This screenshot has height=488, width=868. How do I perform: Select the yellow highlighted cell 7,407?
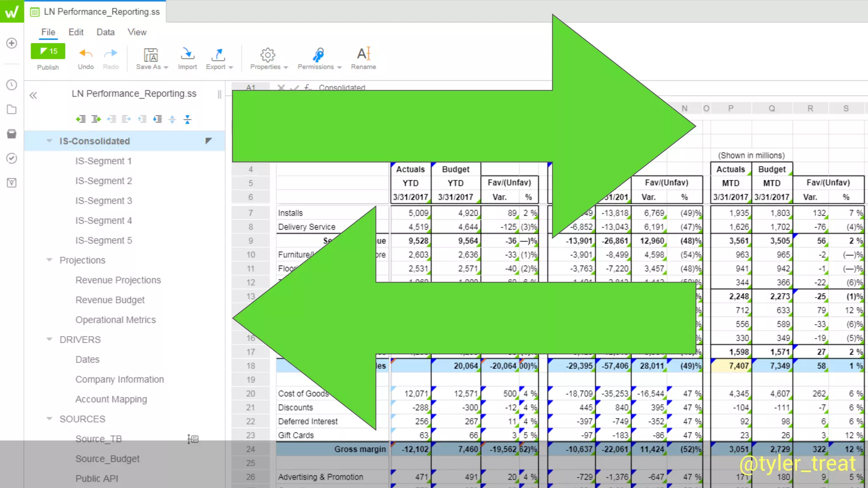[x=731, y=366]
